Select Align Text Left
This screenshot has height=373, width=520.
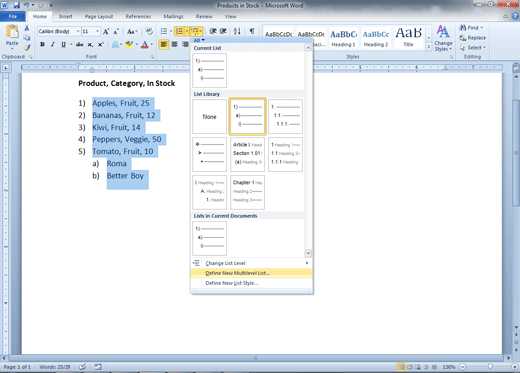pyautogui.click(x=164, y=44)
